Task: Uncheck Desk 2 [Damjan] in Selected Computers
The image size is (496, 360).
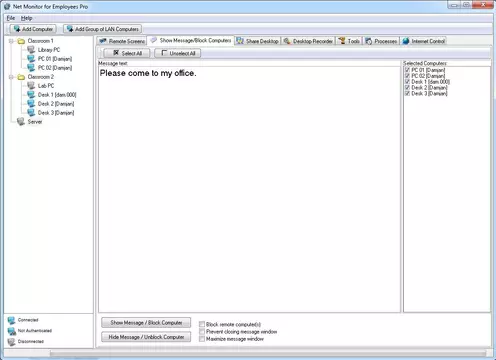Action: coord(407,87)
